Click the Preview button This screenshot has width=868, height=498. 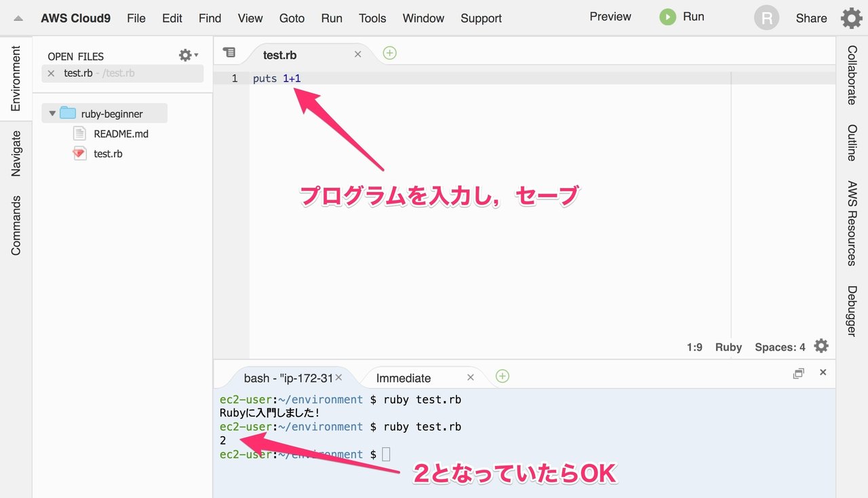pyautogui.click(x=609, y=16)
